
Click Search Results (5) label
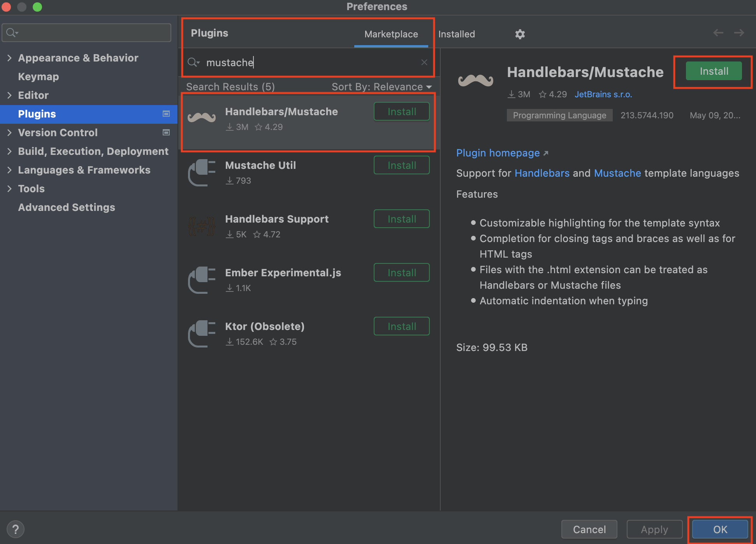230,87
